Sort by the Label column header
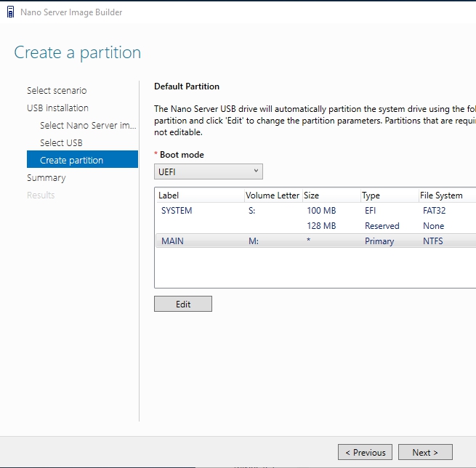The width and height of the screenshot is (476, 468). pyautogui.click(x=201, y=195)
